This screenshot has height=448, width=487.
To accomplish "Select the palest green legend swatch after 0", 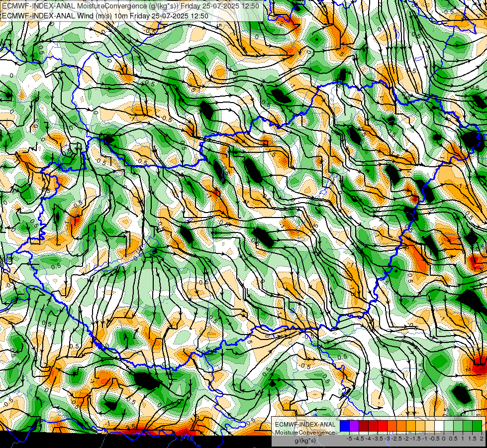I will click(449, 426).
